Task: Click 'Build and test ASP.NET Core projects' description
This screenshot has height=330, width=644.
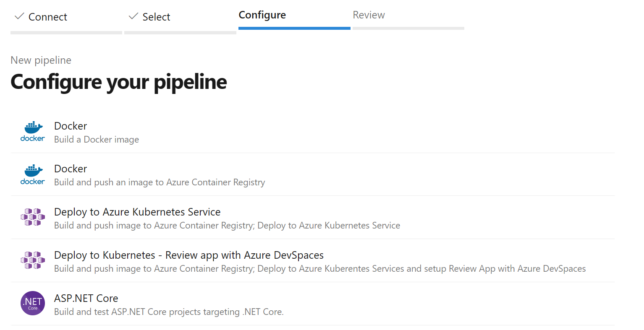Action: tap(169, 312)
